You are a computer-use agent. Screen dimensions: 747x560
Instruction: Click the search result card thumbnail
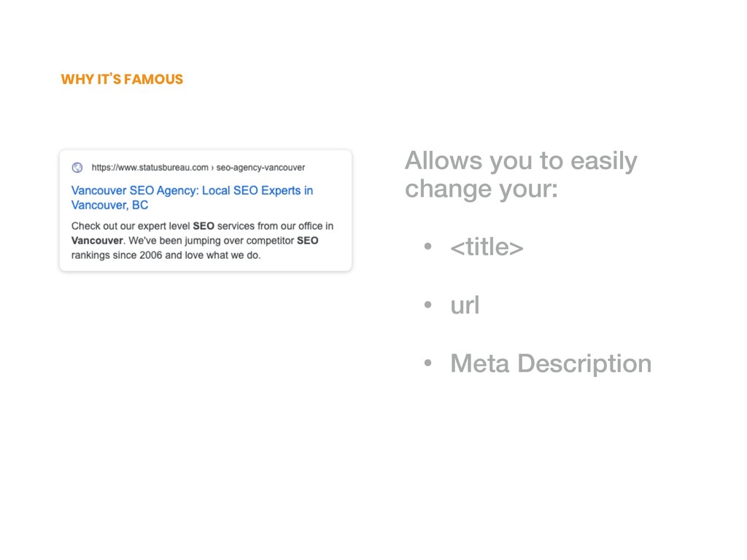[206, 211]
